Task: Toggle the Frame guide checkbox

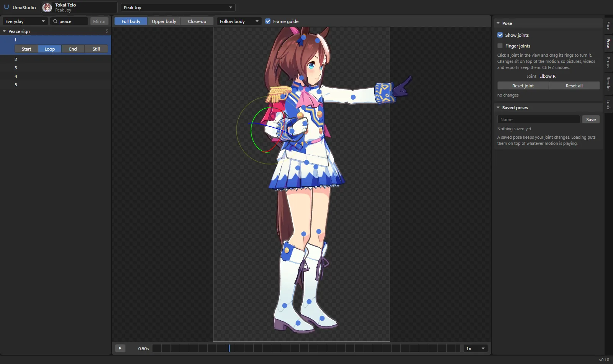Action: [268, 21]
